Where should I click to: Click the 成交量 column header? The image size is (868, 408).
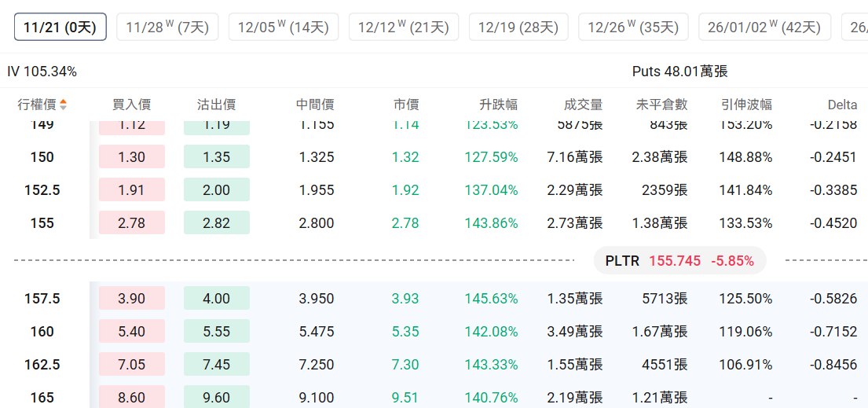tap(583, 105)
